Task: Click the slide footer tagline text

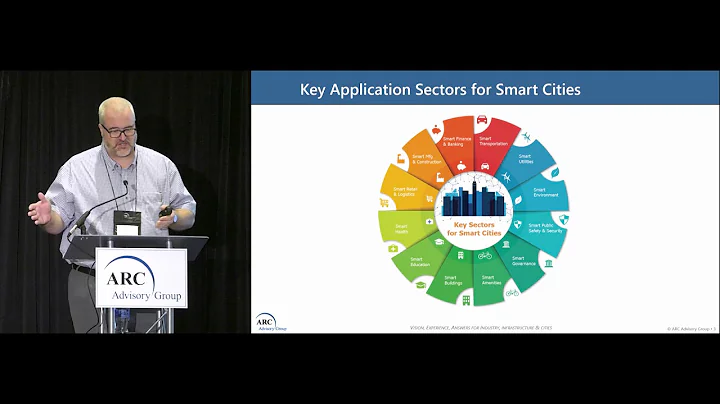Action: point(481,328)
